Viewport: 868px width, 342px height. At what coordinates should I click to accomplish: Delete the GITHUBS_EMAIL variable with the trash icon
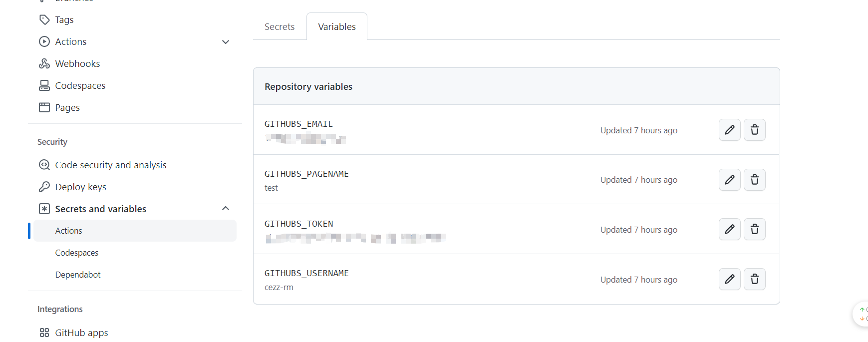tap(754, 130)
